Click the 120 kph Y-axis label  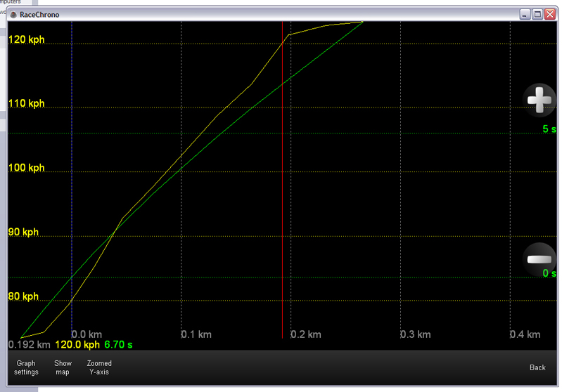click(x=26, y=39)
